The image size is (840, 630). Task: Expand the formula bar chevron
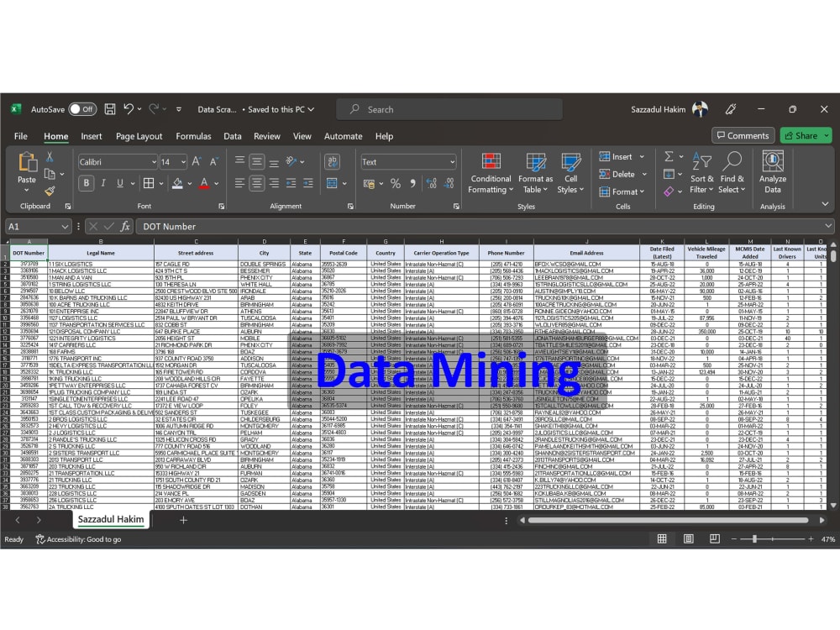coord(828,227)
